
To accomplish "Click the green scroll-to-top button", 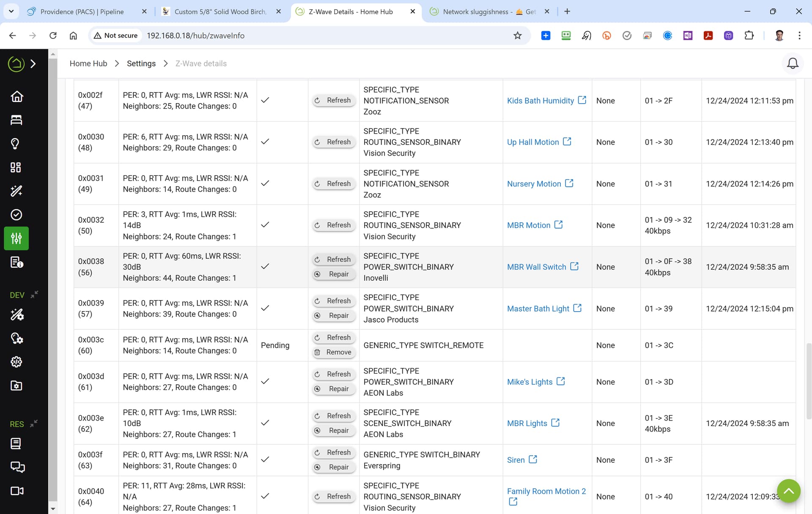I will (x=789, y=491).
